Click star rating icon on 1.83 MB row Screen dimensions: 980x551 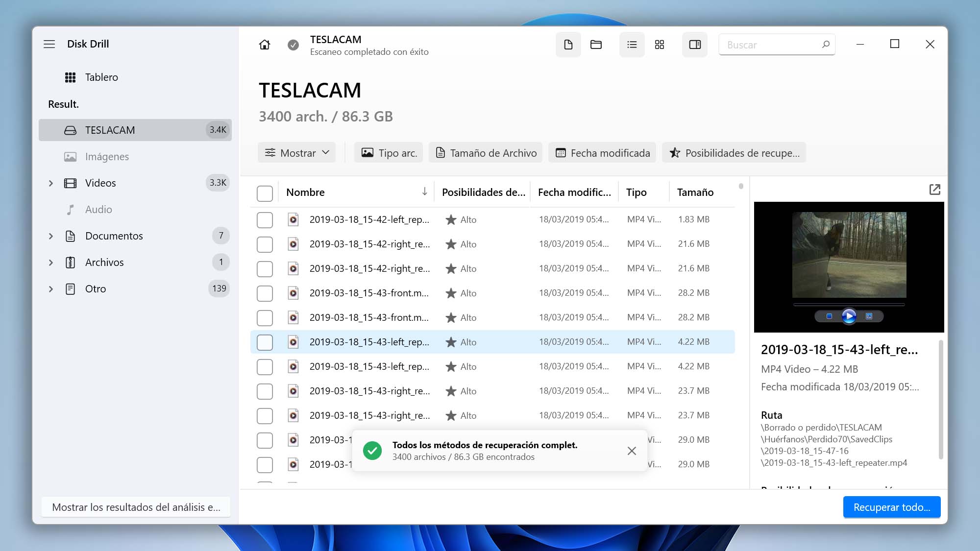click(x=451, y=219)
